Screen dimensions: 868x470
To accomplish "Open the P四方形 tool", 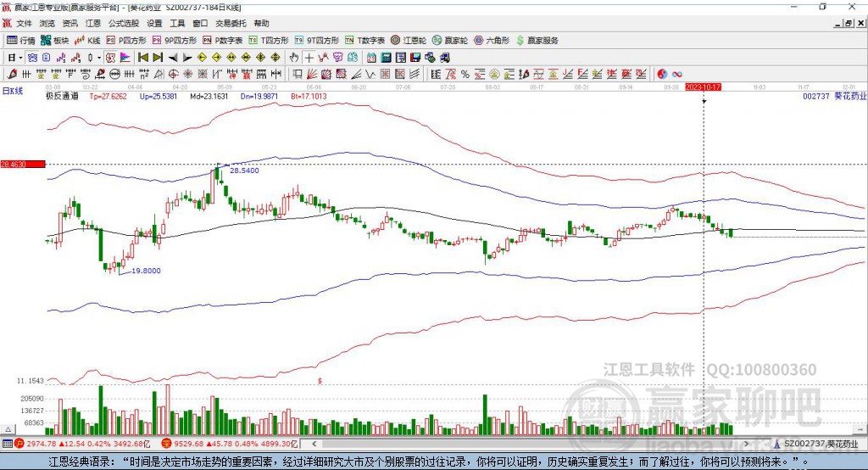I will click(126, 41).
